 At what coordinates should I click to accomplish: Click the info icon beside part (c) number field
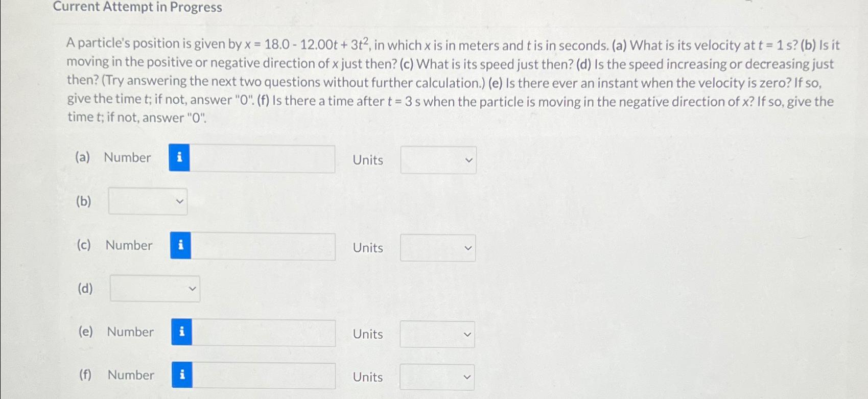[x=180, y=246]
